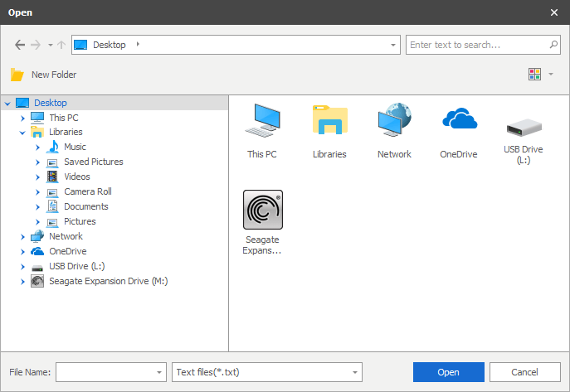This screenshot has height=392, width=570.
Task: Expand the Saved Pictures node
Action: pos(37,162)
